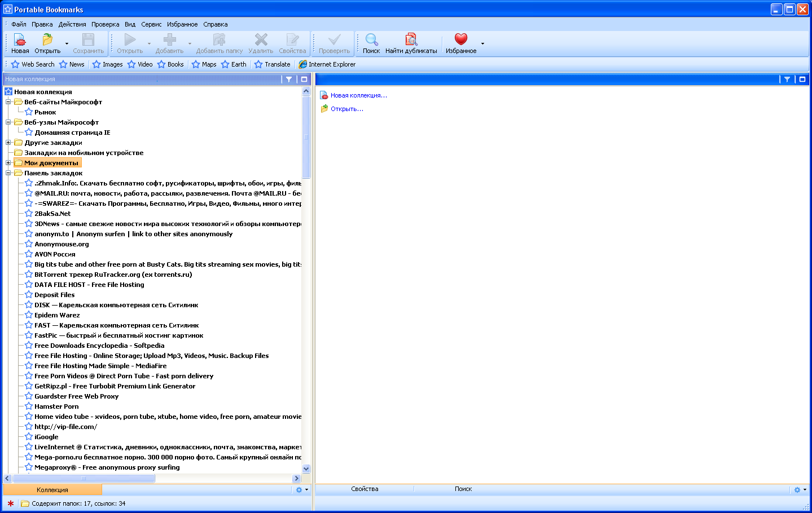
Task: Click the tree horizontal scrollbar right arrow
Action: click(x=297, y=478)
